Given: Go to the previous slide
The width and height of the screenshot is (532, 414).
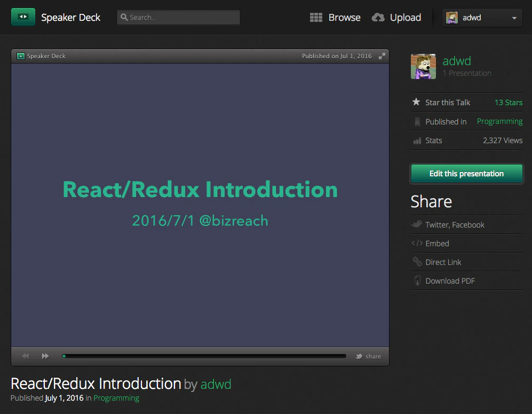Looking at the screenshot, I should (x=26, y=356).
